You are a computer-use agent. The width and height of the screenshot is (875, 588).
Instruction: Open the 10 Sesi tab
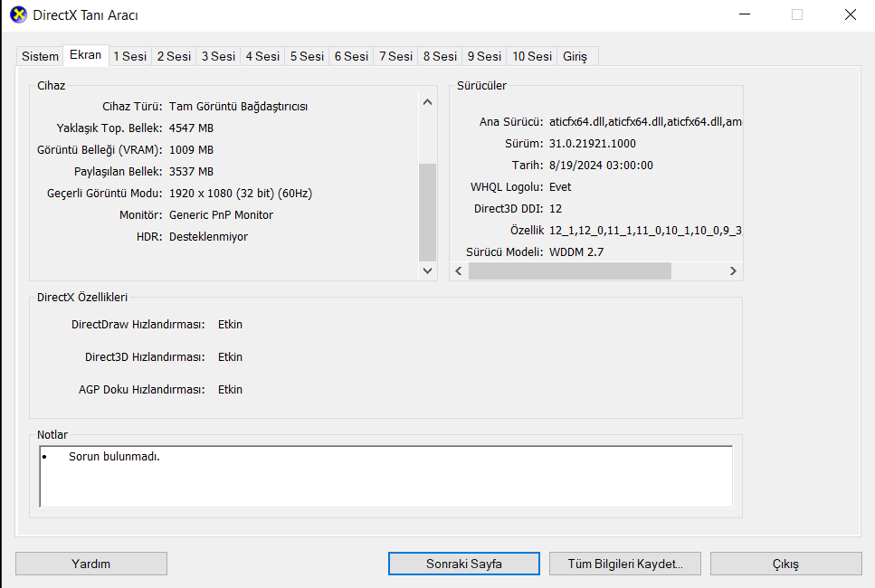[532, 56]
